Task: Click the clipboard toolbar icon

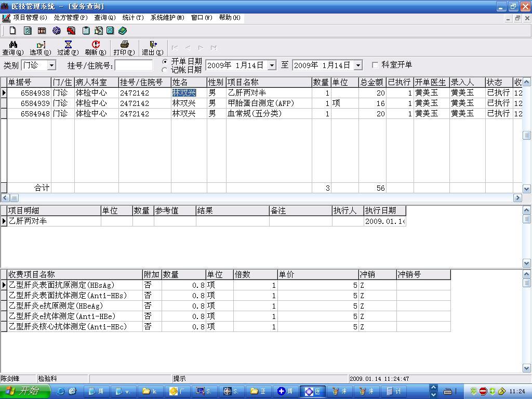Action: click(86, 31)
